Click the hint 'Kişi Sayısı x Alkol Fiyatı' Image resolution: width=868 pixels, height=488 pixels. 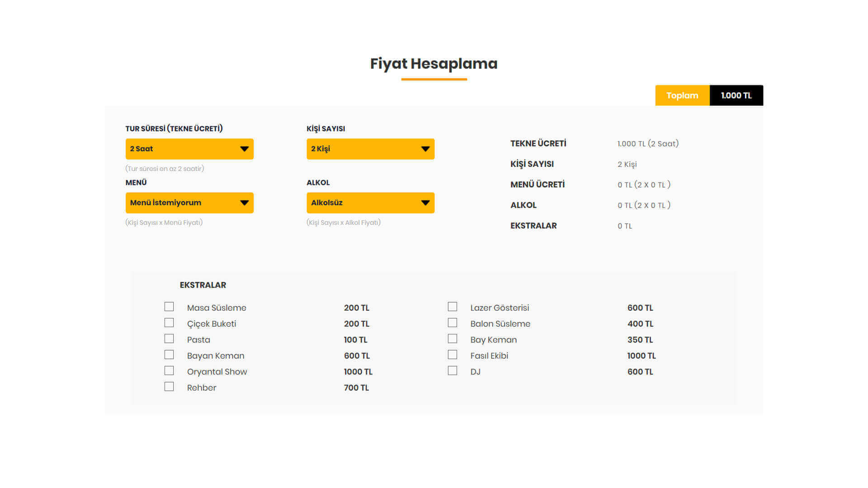click(x=344, y=222)
